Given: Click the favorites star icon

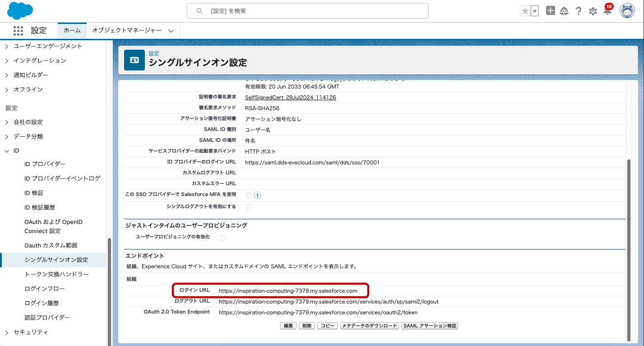Looking at the screenshot, I should [525, 11].
